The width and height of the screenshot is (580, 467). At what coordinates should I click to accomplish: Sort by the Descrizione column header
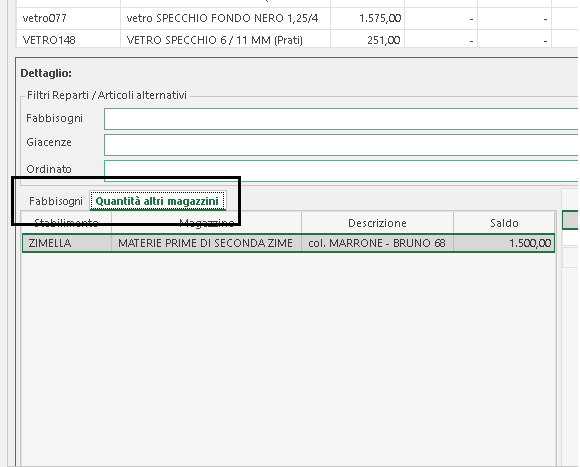[377, 223]
